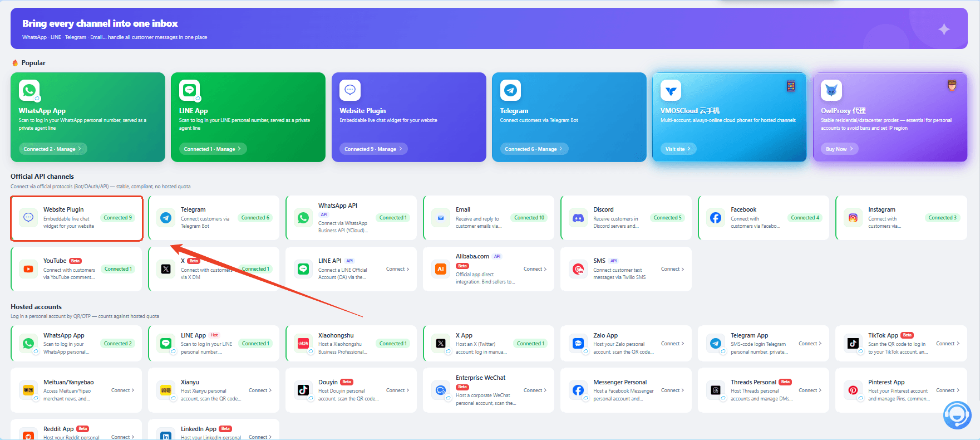Screen dimensions: 980x440
Task: Click the Enterprise WeChat icon
Action: point(441,390)
